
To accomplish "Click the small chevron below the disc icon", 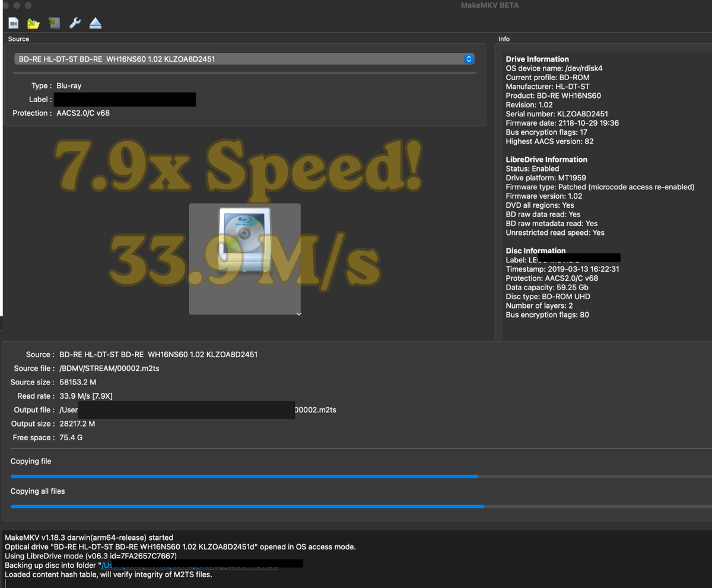I will click(298, 314).
